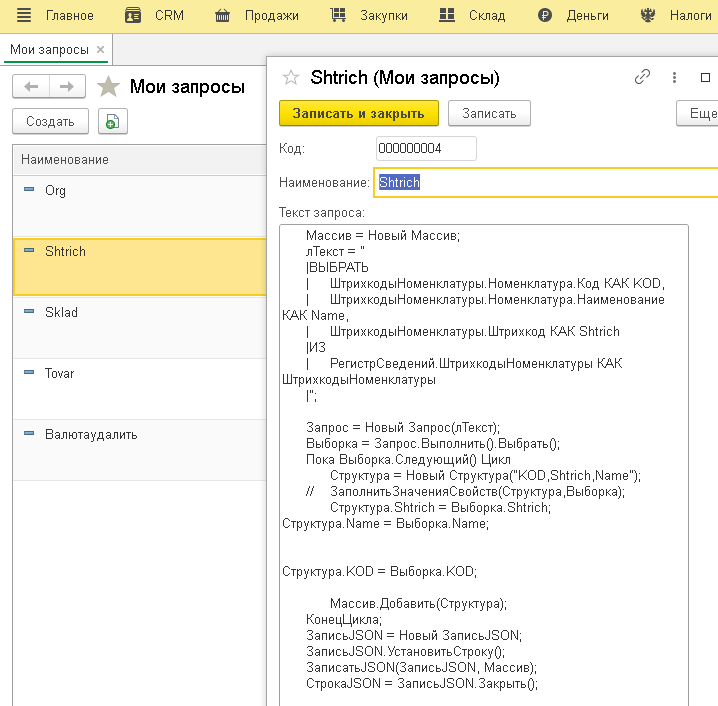Select the Tovar row

140,388
